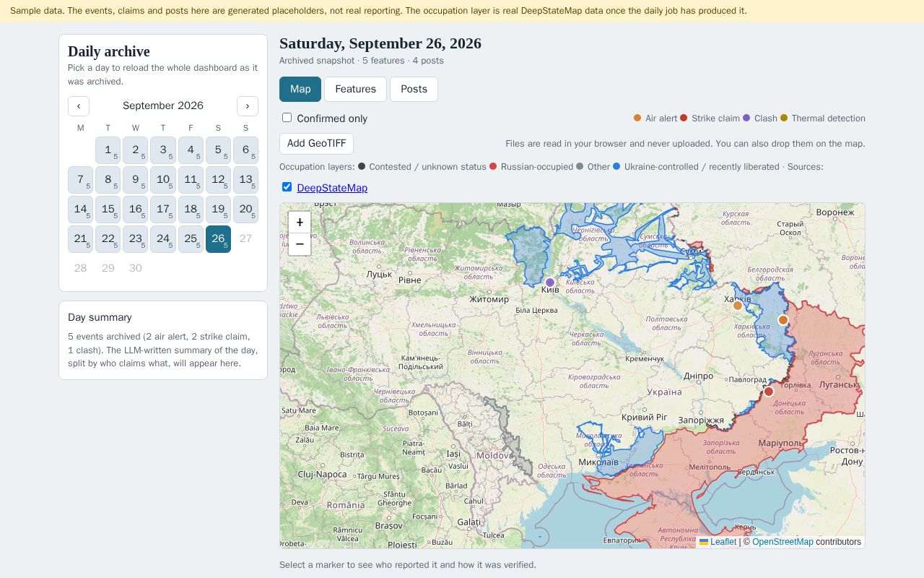
Task: Pick September 5 in the archive calendar
Action: pyautogui.click(x=218, y=150)
